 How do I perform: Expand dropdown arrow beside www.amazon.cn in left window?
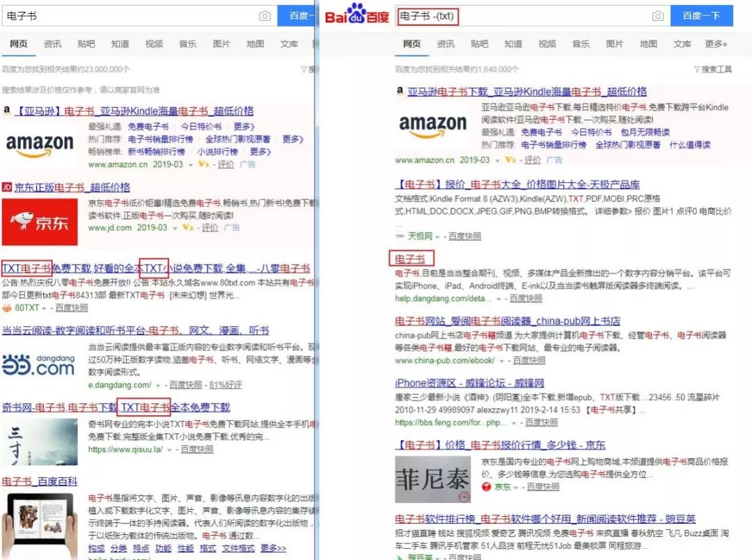pyautogui.click(x=190, y=164)
